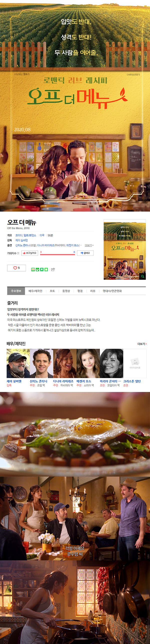Open the 동영상 tab

[66, 291]
